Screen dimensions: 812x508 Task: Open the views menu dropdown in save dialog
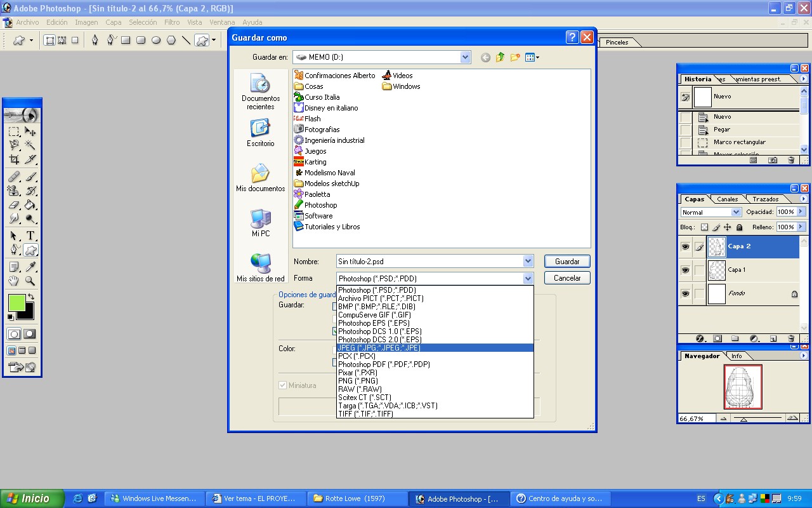pyautogui.click(x=532, y=57)
